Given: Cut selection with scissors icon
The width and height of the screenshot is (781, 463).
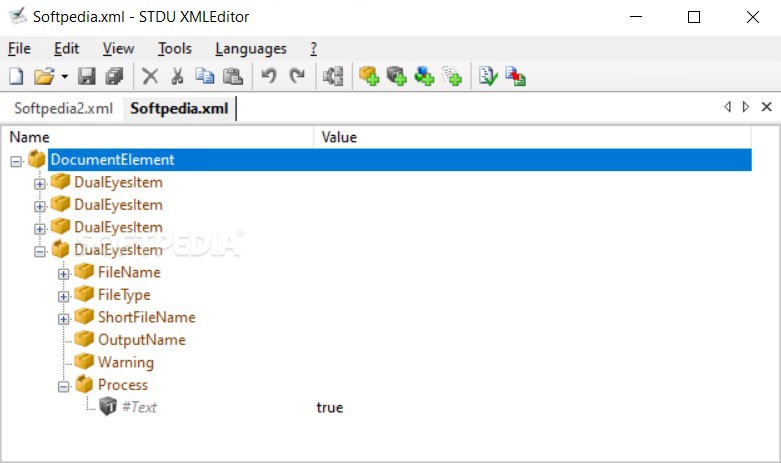Looking at the screenshot, I should pos(177,76).
